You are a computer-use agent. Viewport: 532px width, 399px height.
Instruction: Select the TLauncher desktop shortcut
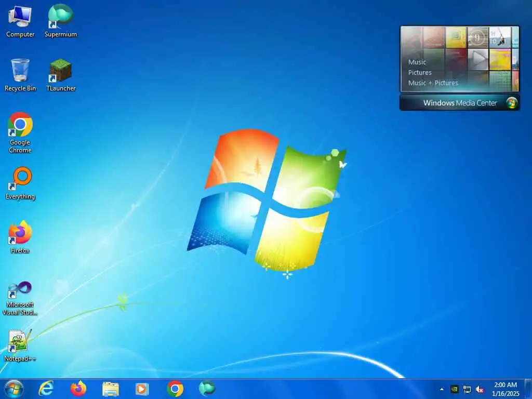[61, 75]
